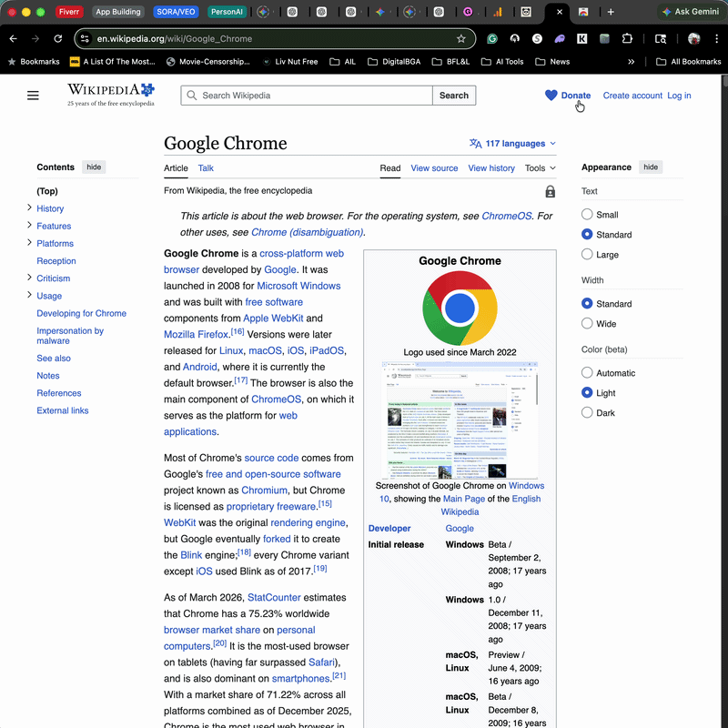The width and height of the screenshot is (728, 728).
Task: Click the Wikipedia logo
Action: 111,95
